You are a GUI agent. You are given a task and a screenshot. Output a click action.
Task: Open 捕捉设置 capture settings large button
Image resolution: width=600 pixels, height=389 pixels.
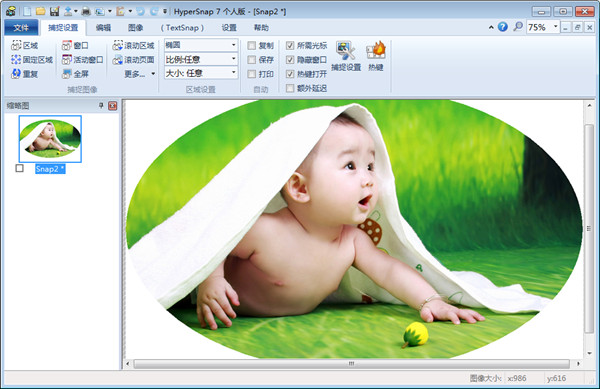click(x=346, y=56)
